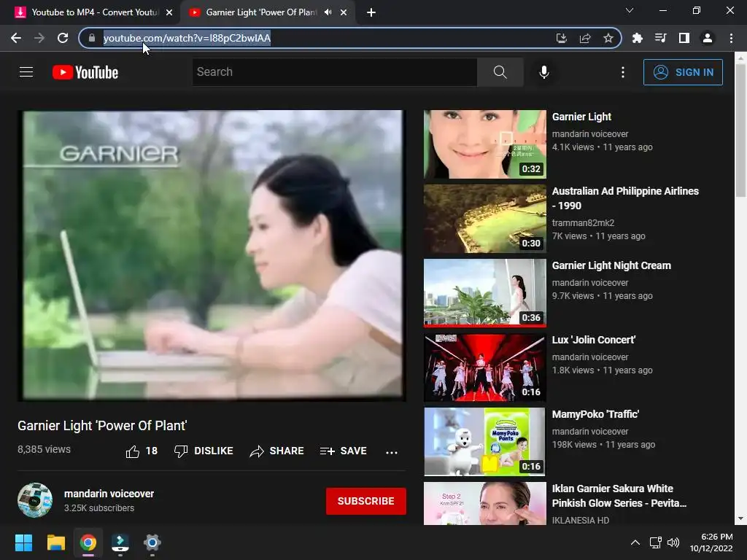The width and height of the screenshot is (747, 560).
Task: Open Chrome profile icon
Action: (x=708, y=38)
